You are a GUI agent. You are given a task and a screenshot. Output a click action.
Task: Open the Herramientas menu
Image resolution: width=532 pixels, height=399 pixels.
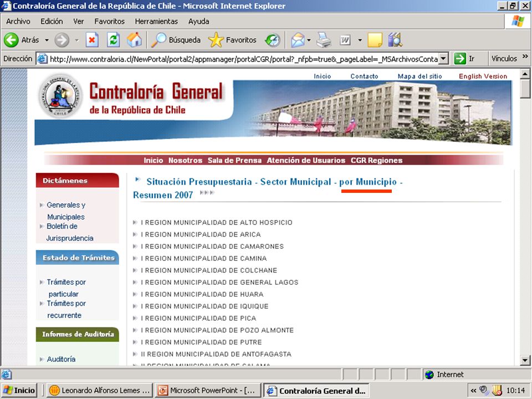point(156,22)
